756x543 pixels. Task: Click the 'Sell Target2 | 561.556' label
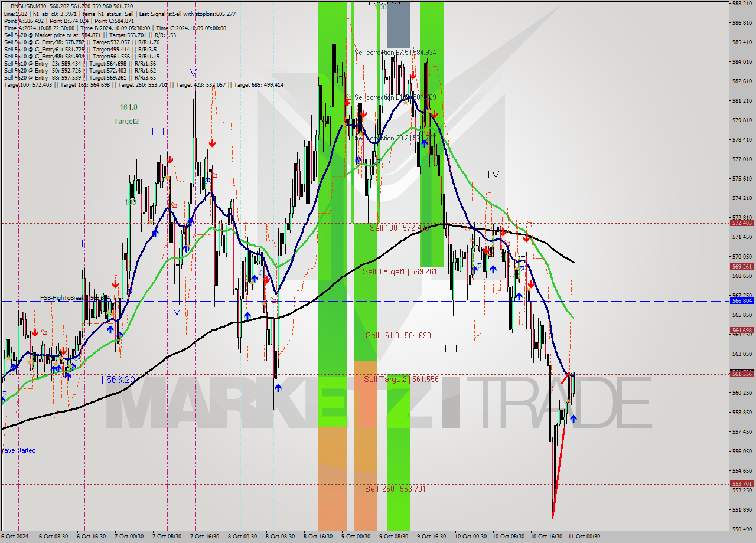pyautogui.click(x=401, y=379)
